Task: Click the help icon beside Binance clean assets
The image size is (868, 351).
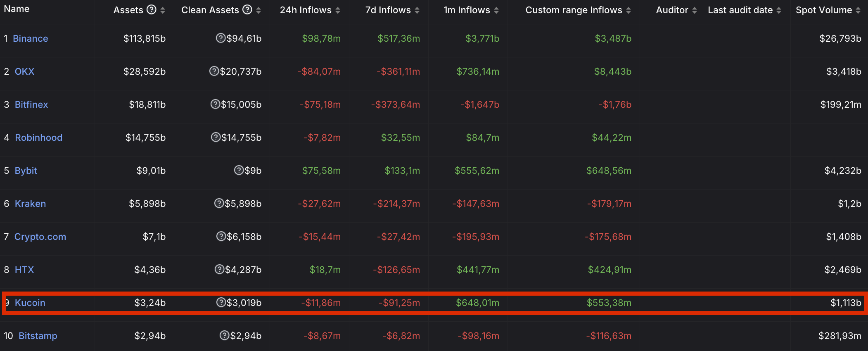Action: tap(221, 38)
